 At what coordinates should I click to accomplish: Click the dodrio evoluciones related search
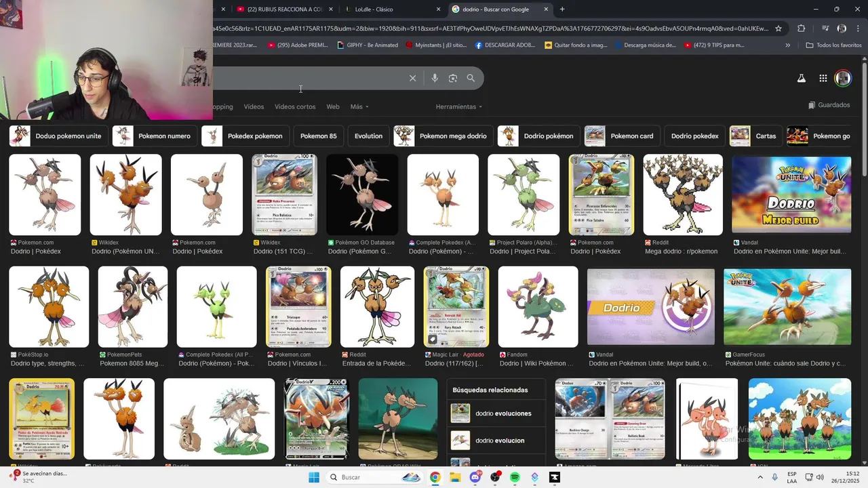click(x=496, y=413)
